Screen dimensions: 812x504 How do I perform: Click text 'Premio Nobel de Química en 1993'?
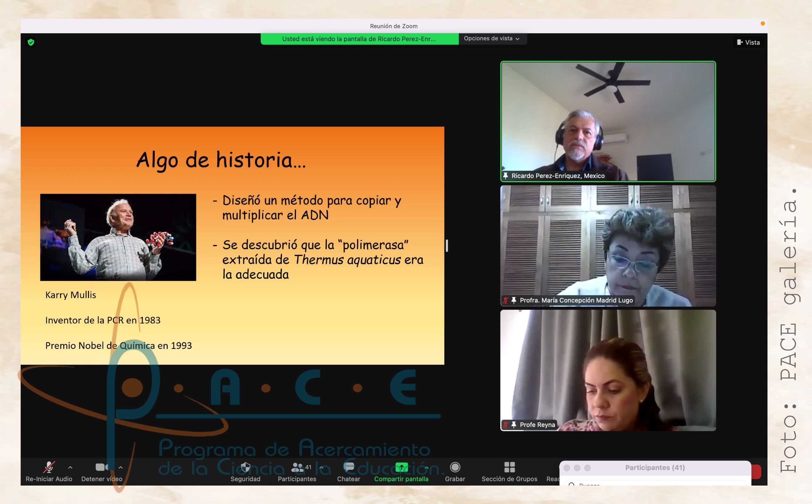[119, 345]
